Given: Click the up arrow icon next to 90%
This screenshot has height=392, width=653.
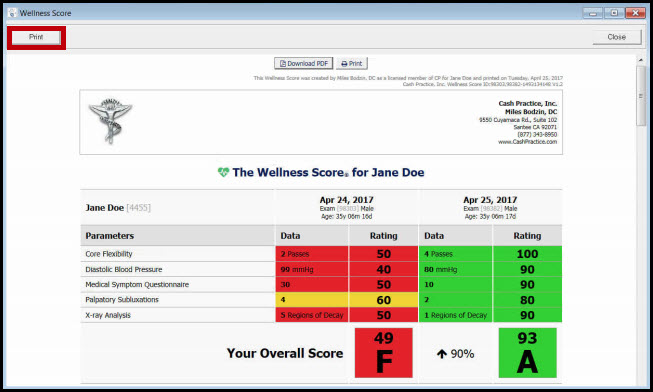Looking at the screenshot, I should pyautogui.click(x=442, y=354).
